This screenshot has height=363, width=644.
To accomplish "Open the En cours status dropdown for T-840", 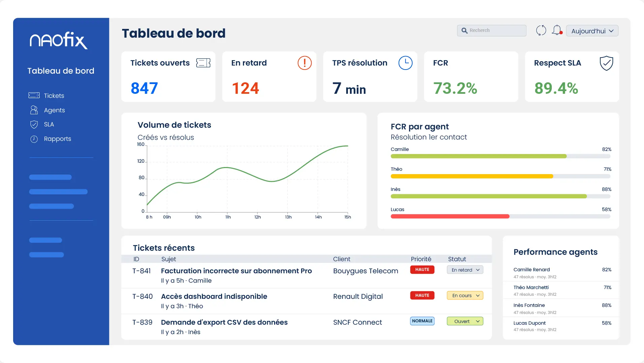I will point(465,295).
